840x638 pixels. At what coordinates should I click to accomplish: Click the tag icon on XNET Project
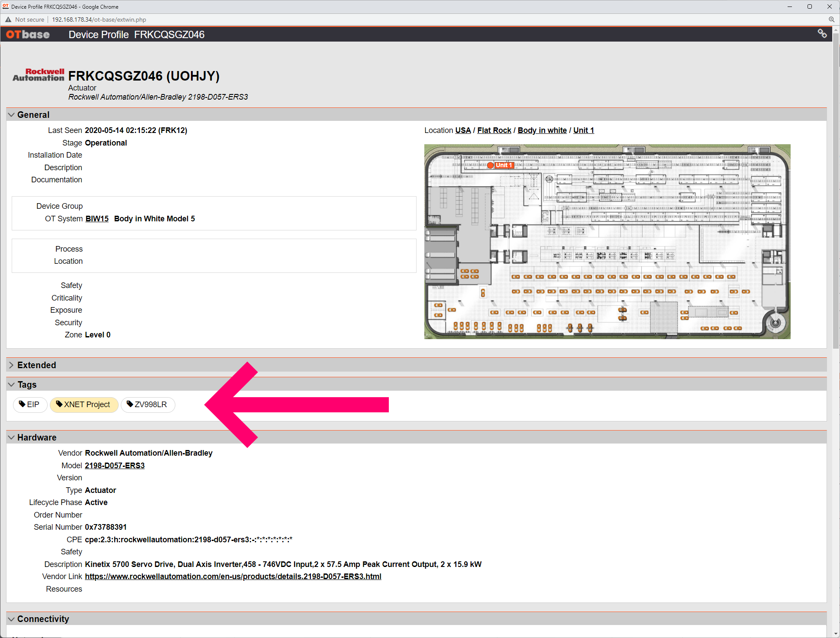coord(59,404)
